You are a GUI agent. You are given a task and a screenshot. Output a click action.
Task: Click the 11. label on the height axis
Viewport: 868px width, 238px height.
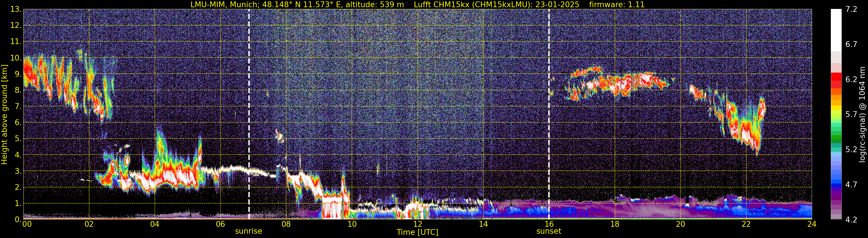click(x=16, y=42)
